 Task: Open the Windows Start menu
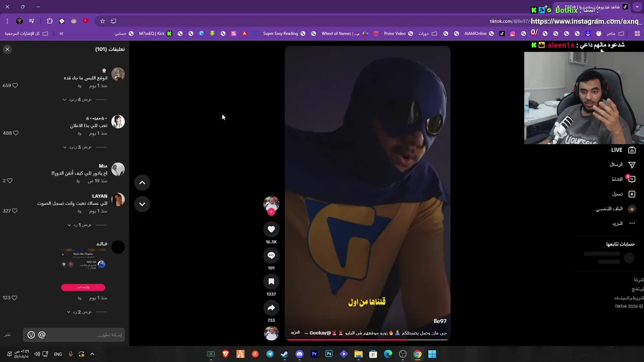pyautogui.click(x=432, y=354)
